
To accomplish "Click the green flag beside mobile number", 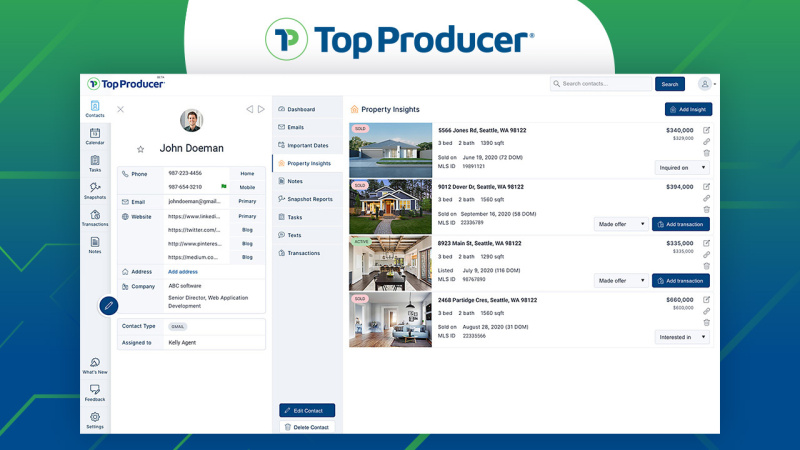I will click(223, 187).
